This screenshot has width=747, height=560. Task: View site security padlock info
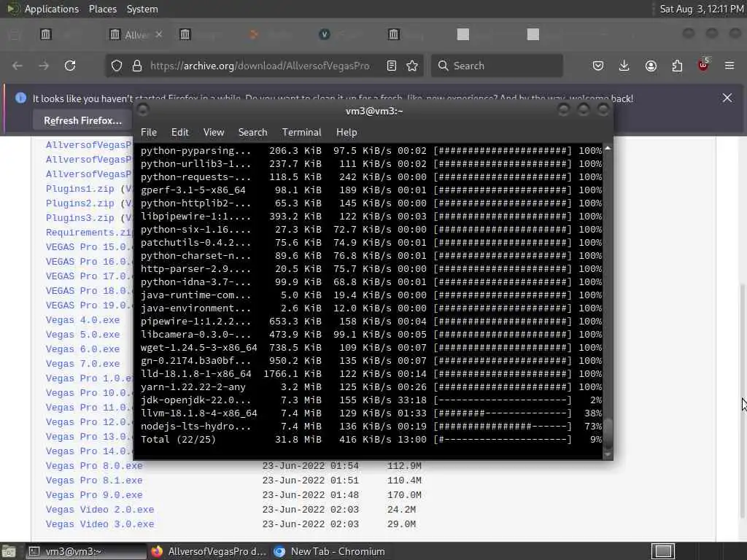pos(137,66)
